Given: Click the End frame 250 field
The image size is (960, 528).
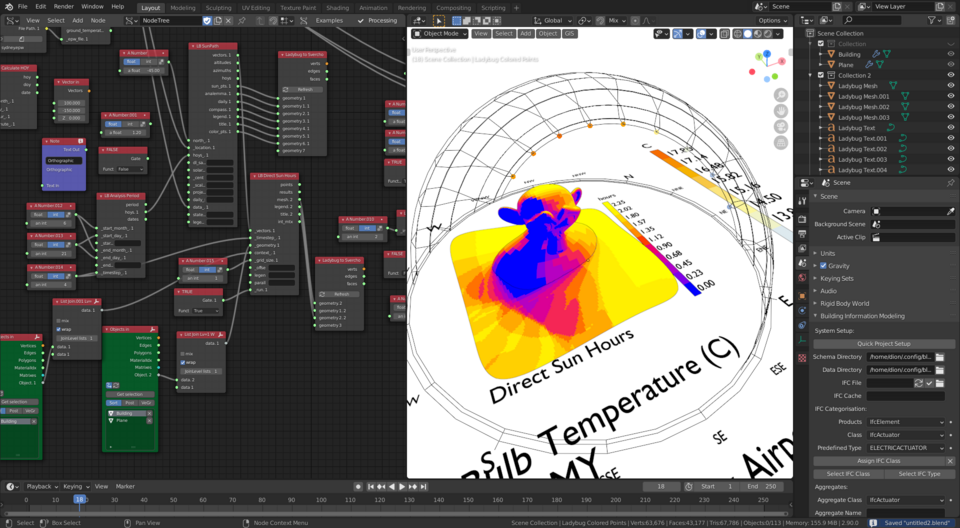Looking at the screenshot, I should pos(762,486).
